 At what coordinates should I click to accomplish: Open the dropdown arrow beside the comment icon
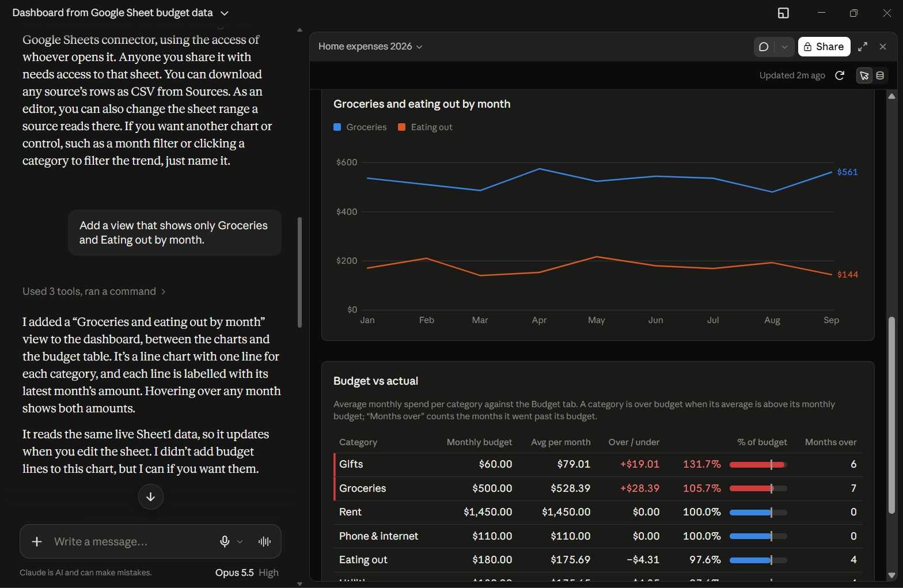pos(784,47)
